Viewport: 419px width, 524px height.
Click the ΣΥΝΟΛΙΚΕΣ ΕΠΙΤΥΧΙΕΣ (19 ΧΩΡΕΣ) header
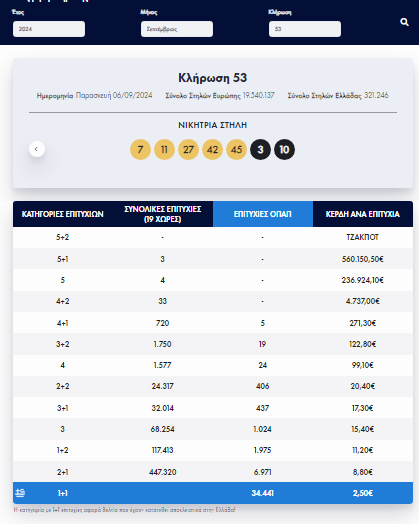pos(163,214)
